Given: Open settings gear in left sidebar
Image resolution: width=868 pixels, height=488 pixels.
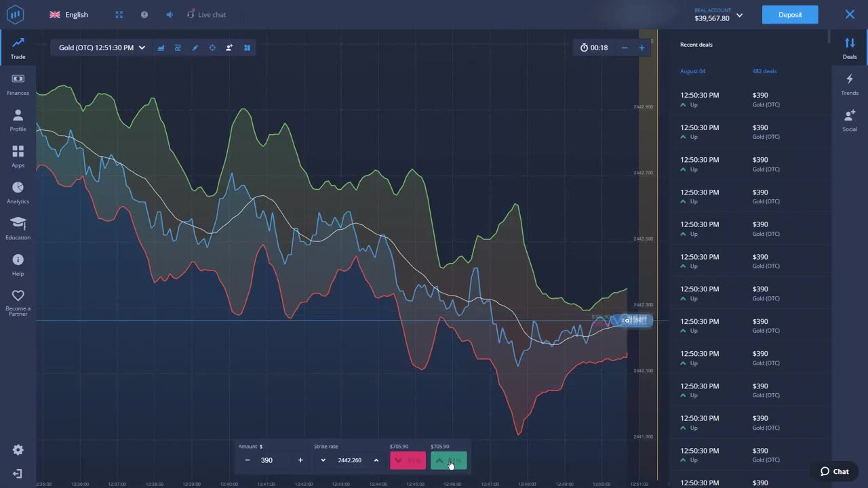Looking at the screenshot, I should coord(18,450).
